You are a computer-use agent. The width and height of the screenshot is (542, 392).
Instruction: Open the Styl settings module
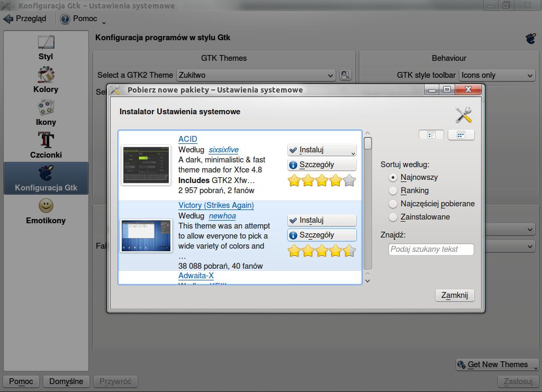(x=46, y=48)
